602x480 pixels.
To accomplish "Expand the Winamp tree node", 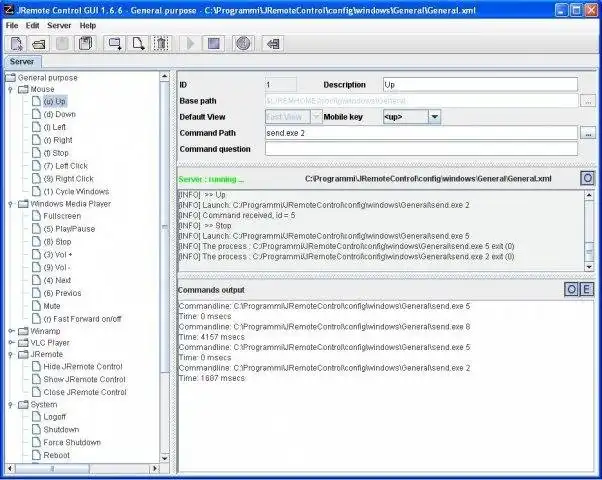I will click(11, 331).
